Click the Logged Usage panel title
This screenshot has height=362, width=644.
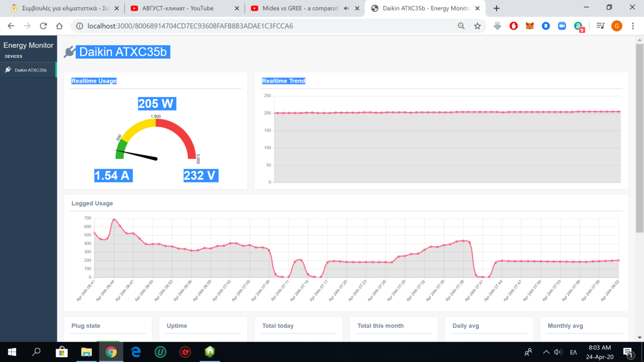point(92,204)
